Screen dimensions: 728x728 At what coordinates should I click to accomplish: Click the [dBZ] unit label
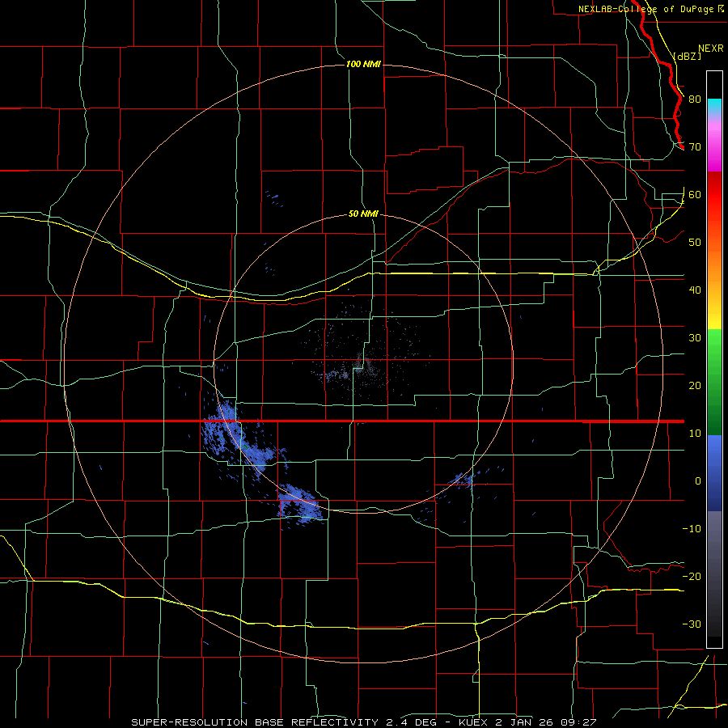pyautogui.click(x=687, y=56)
